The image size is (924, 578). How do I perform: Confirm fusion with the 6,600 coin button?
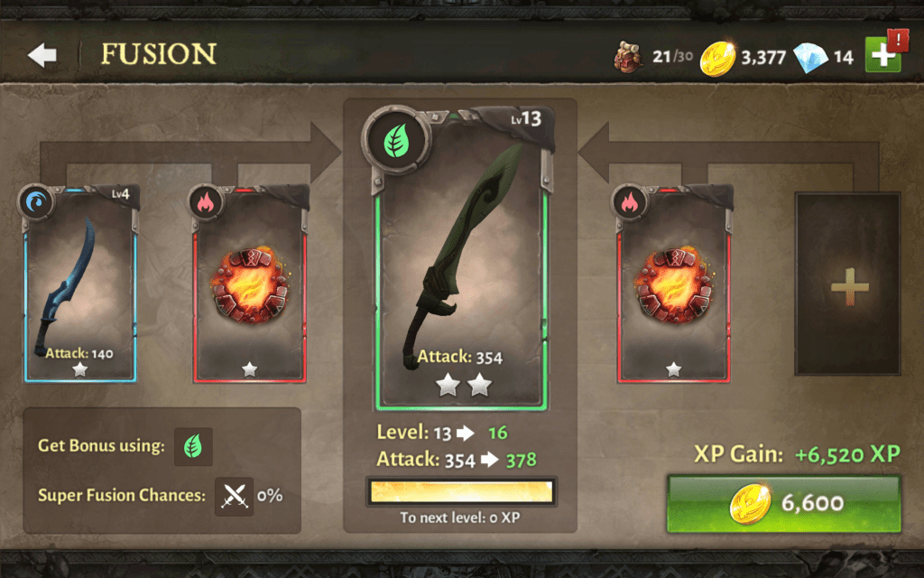coord(784,504)
